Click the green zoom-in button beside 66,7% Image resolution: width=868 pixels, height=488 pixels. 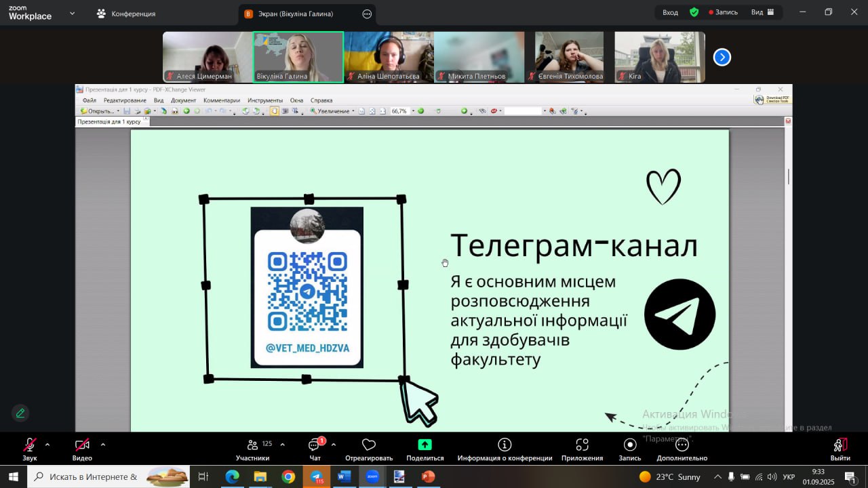(x=420, y=111)
